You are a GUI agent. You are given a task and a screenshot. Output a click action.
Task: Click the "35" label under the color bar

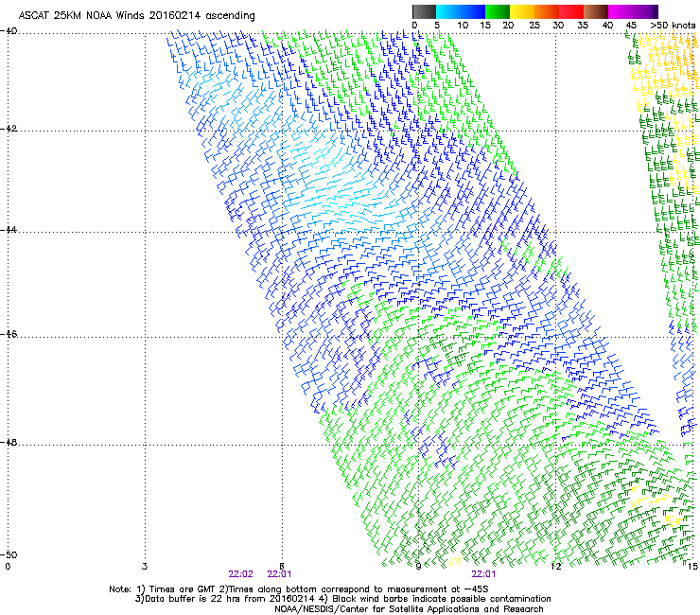[583, 26]
